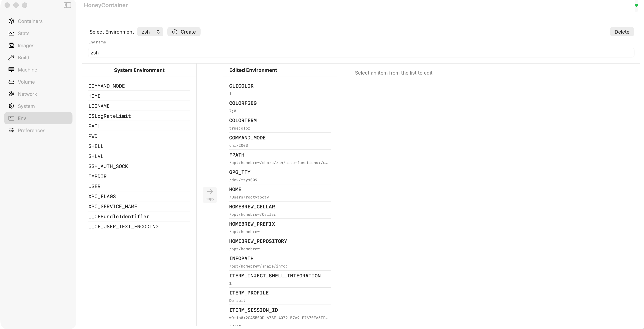The height and width of the screenshot is (329, 644).
Task: Click the Build hammer icon
Action: coord(11,57)
